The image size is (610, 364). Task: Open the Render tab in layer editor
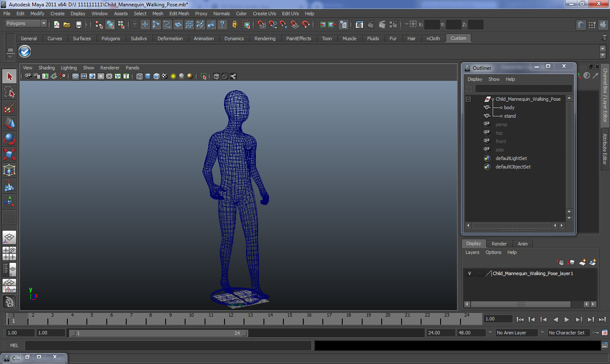pos(499,244)
